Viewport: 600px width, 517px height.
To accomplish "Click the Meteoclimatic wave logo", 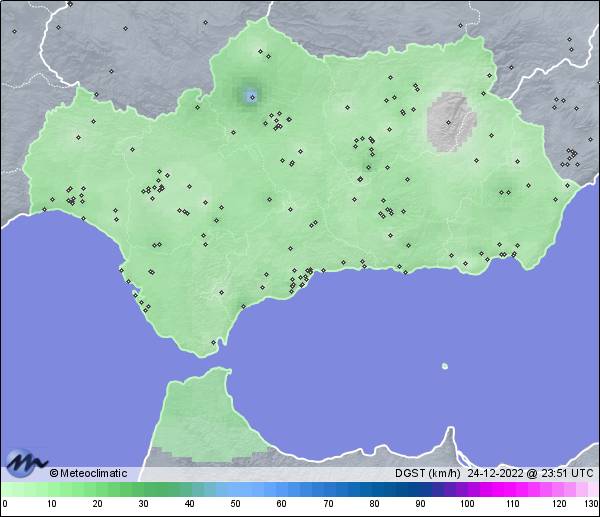I will coord(26,463).
